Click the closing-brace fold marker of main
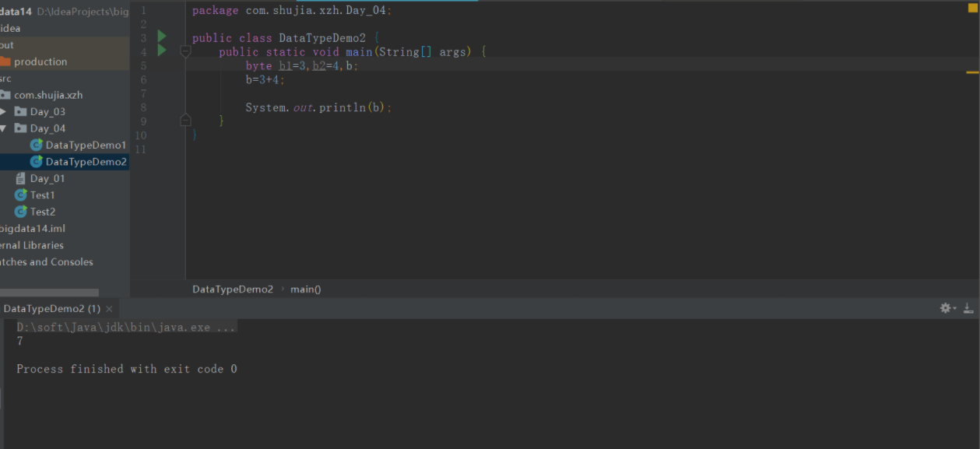 point(185,120)
